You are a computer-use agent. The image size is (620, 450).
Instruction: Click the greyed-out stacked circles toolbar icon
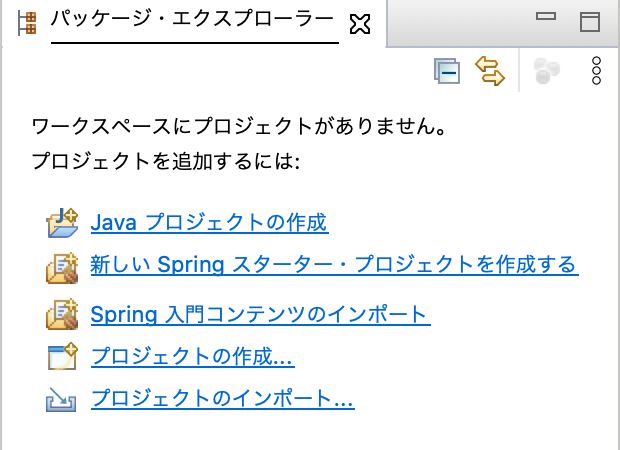click(546, 71)
